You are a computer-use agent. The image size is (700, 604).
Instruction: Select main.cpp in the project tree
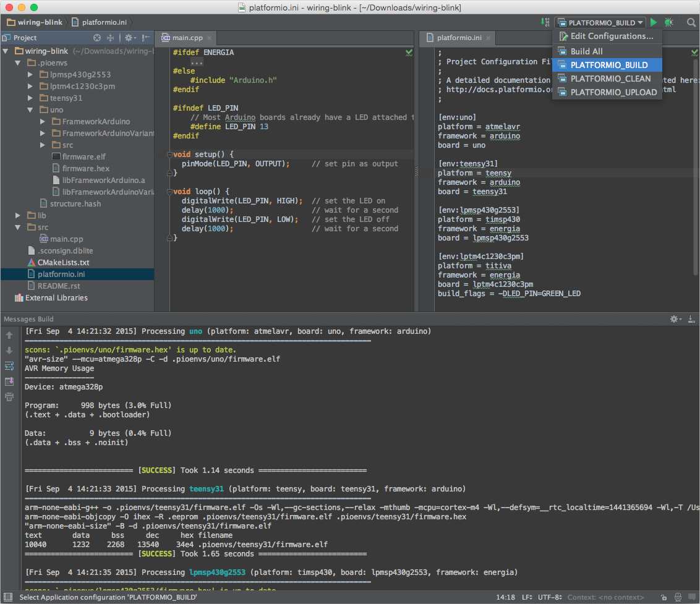pos(67,239)
